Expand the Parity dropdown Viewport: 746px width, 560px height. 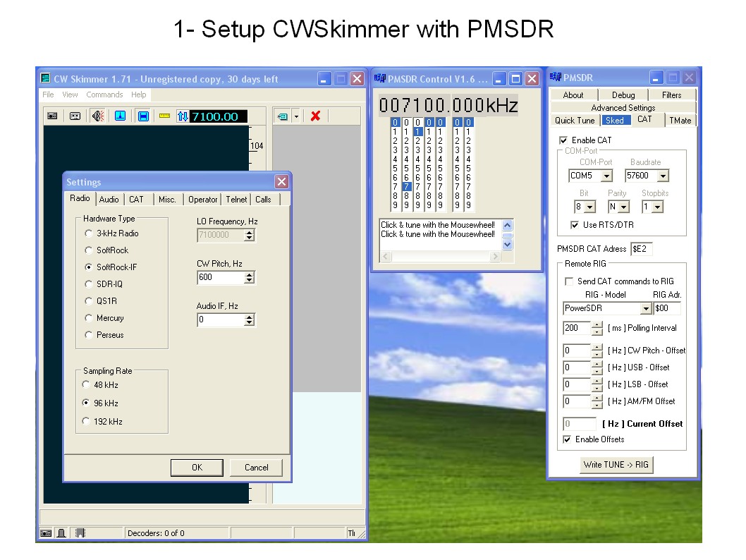click(x=624, y=207)
